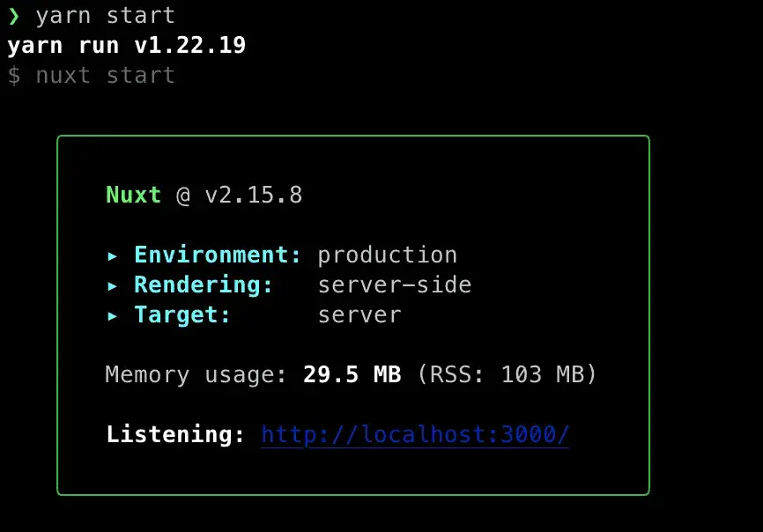The height and width of the screenshot is (532, 763).
Task: Click the Memory usage: label
Action: [196, 375]
